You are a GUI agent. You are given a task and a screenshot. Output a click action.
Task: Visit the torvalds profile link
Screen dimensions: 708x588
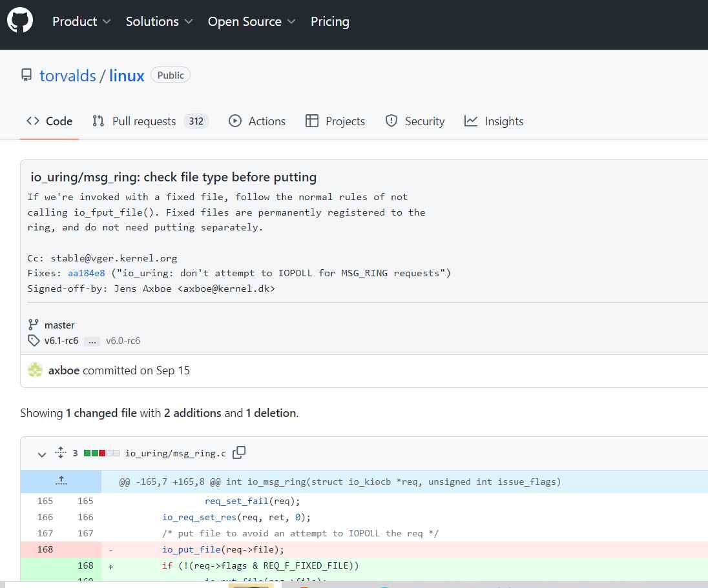pos(67,76)
